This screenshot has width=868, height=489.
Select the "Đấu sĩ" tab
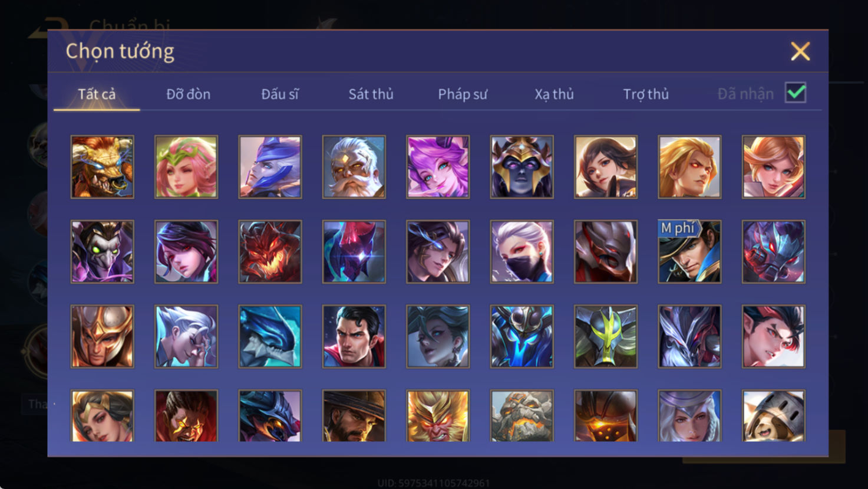coord(280,94)
